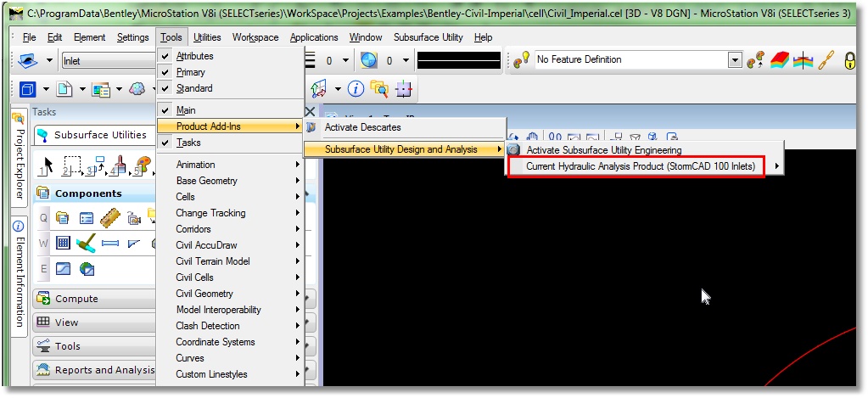
Task: Toggle the AccuDraw crosshair icon
Action: click(x=404, y=88)
